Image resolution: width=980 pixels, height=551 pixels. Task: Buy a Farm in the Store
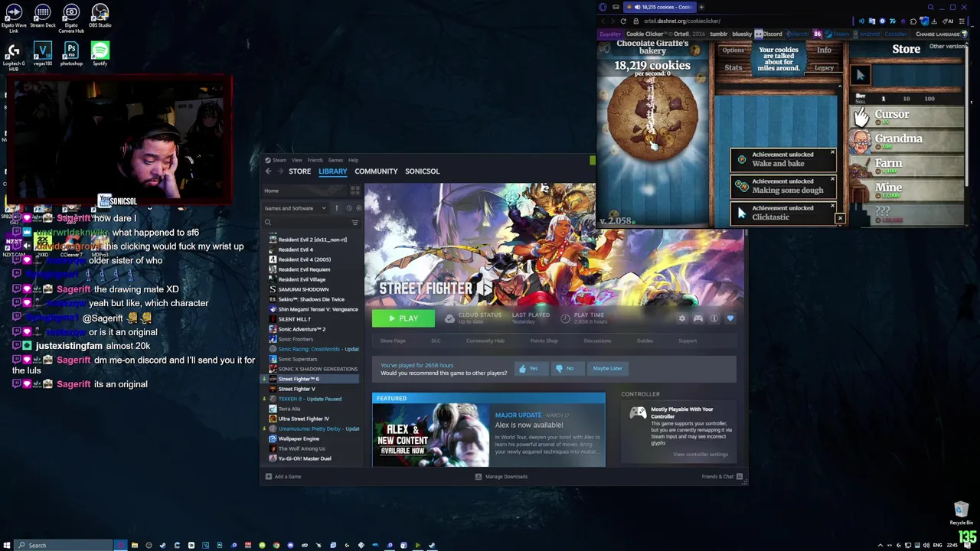coord(908,165)
